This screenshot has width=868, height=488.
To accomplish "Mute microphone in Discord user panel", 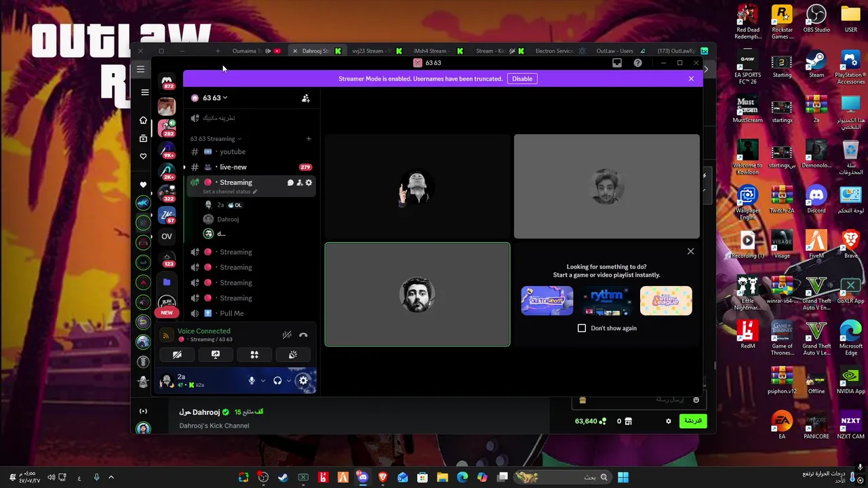I will point(252,381).
